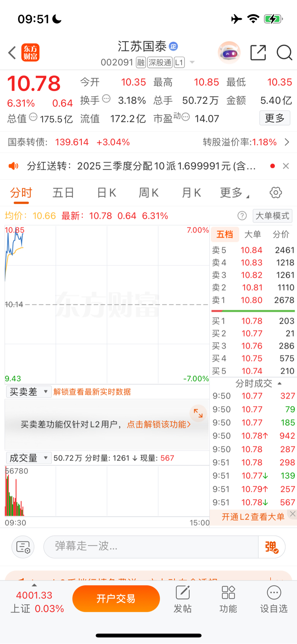The height and width of the screenshot is (644, 297).
Task: Tap the expand fullscreen chart icon
Action: [x=198, y=413]
